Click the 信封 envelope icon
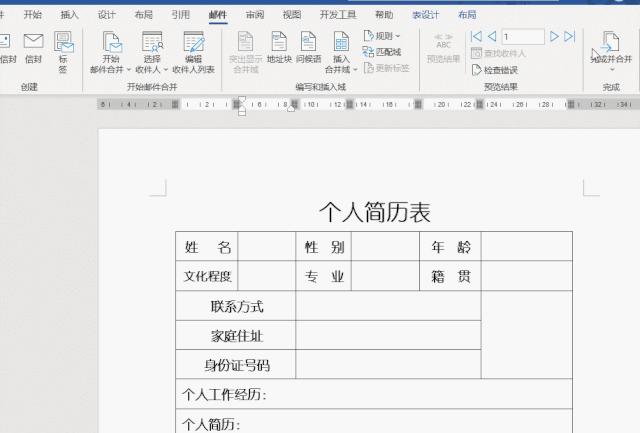Viewport: 640px width, 433px height. point(33,48)
